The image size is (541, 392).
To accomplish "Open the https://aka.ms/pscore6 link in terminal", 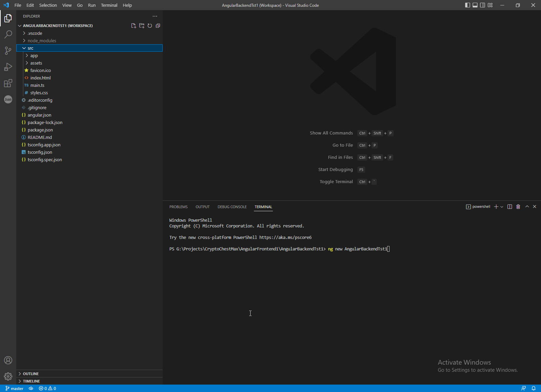I will (x=285, y=238).
